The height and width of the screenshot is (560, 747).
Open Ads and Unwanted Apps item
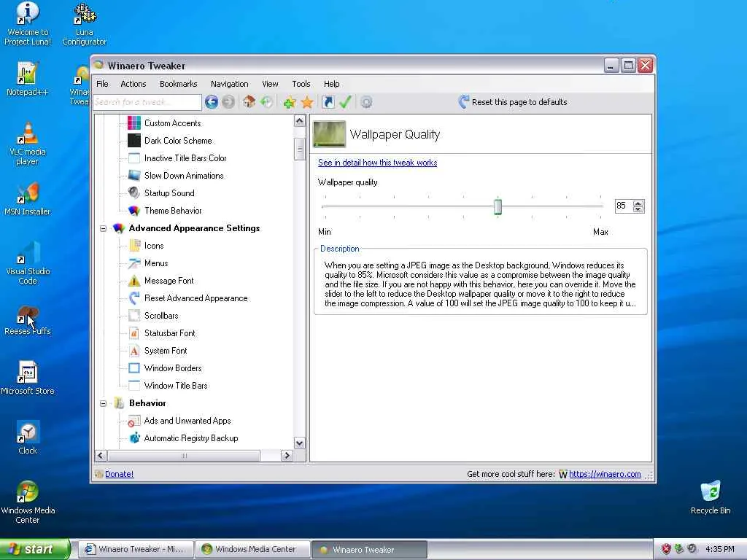(x=187, y=421)
